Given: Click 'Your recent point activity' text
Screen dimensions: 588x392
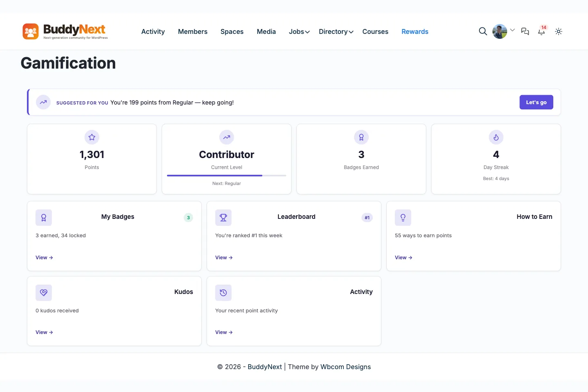Looking at the screenshot, I should [246, 311].
